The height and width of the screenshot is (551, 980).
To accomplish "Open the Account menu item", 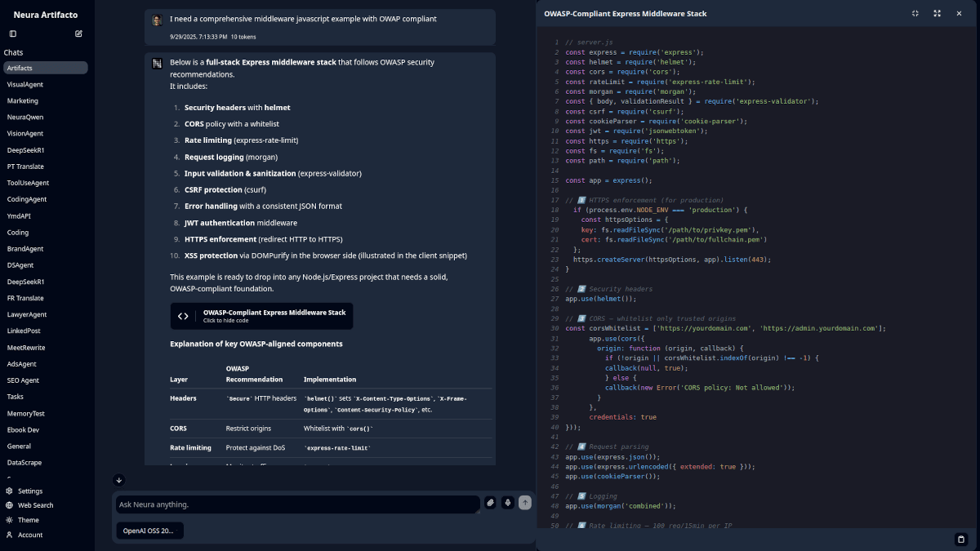I will click(30, 535).
